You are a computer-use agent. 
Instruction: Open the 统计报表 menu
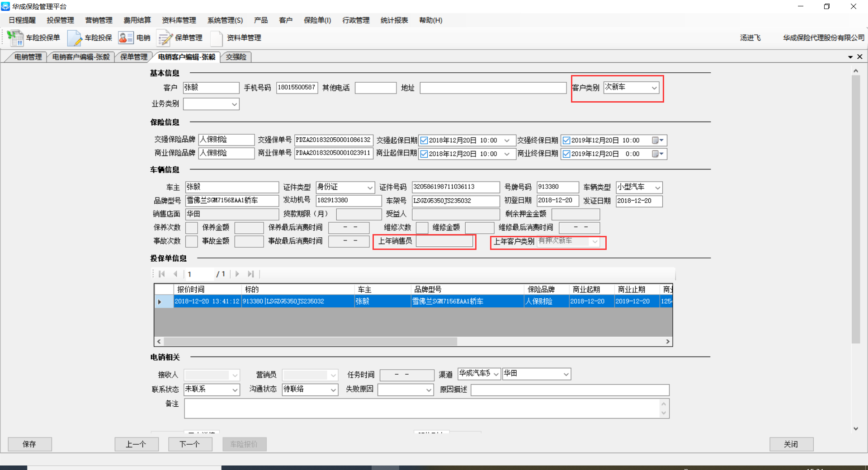point(394,20)
